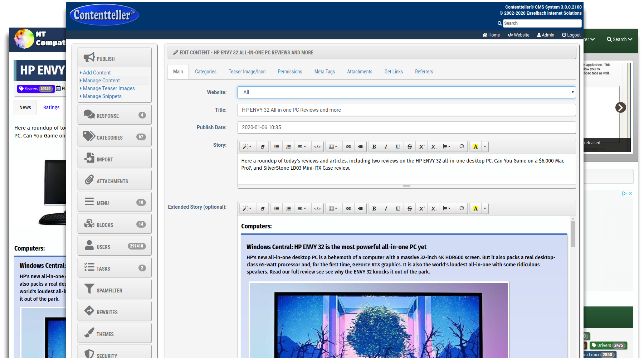Screen dimensions: 644x358
Task: Open table dropdown in Story toolbar
Action: (x=333, y=146)
